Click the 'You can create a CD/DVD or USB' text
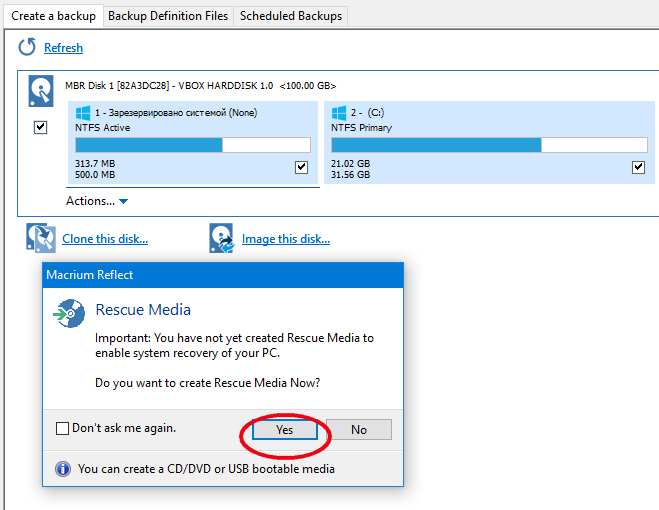Viewport: 659px width, 510px height. click(206, 469)
